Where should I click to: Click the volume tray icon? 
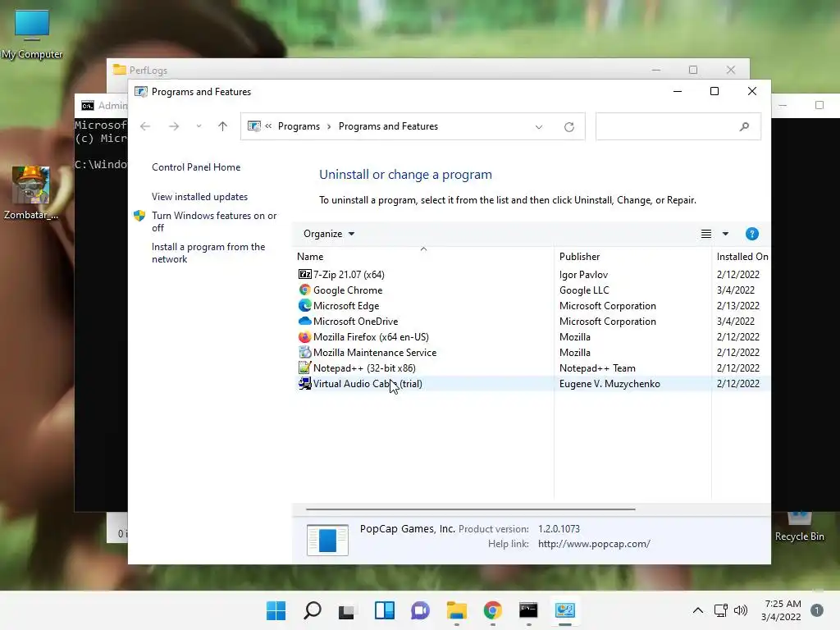coord(741,610)
